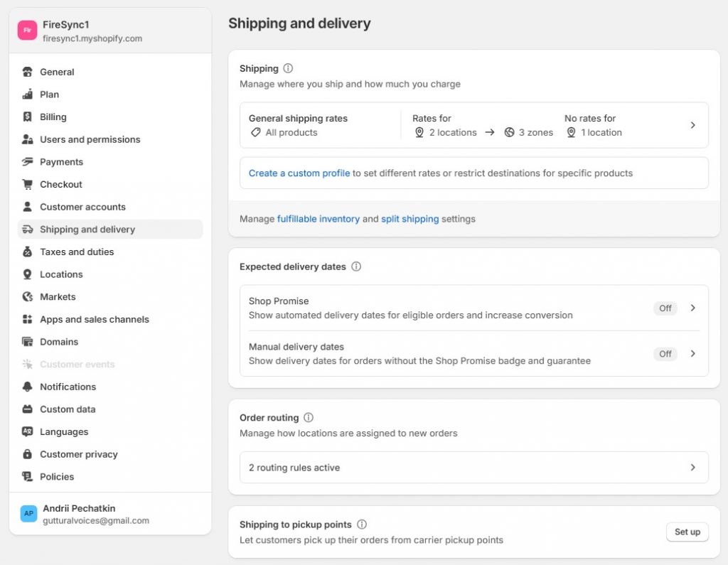Image resolution: width=728 pixels, height=565 pixels.
Task: Click the Custom data icon
Action: click(28, 409)
